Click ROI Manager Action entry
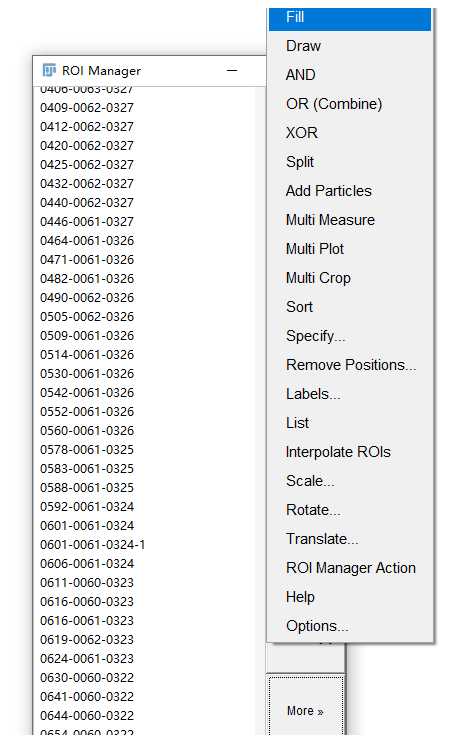The image size is (460, 736). [350, 567]
